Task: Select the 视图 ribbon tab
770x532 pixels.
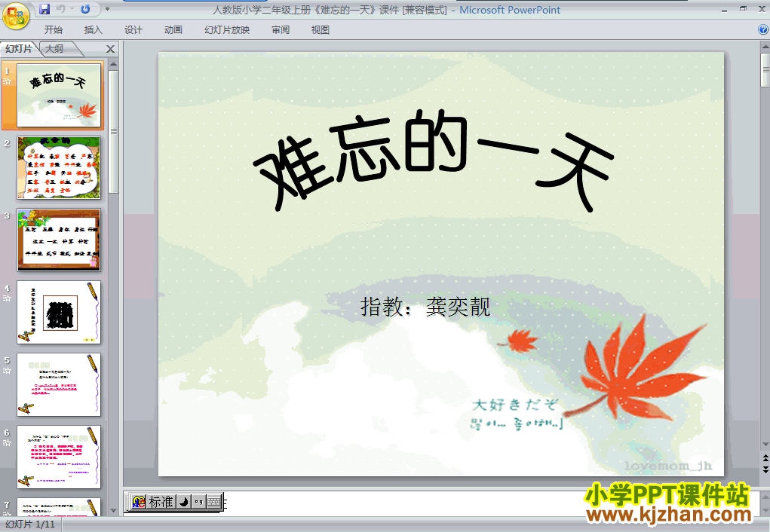Action: [x=321, y=30]
